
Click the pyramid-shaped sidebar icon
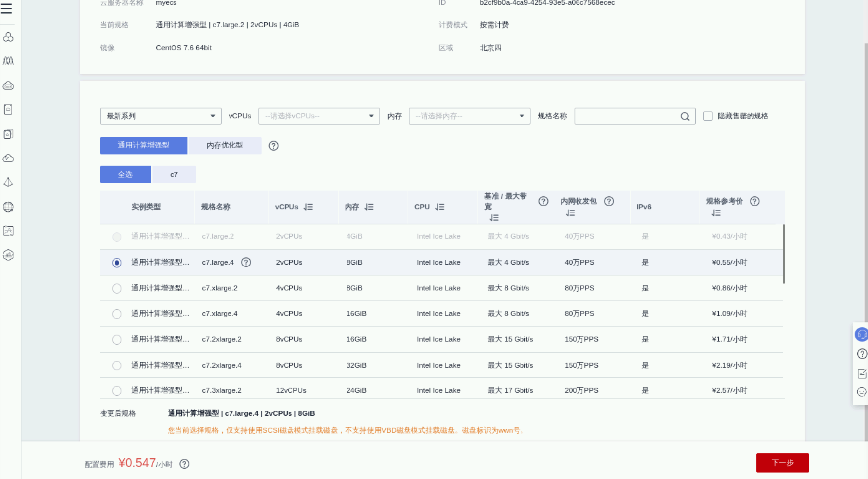coord(8,182)
